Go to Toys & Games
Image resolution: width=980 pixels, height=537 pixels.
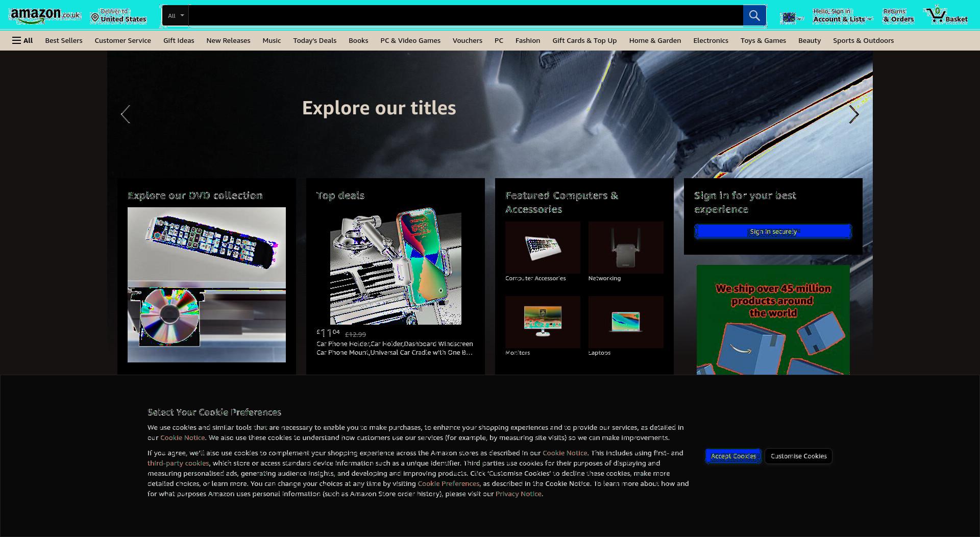pos(763,40)
